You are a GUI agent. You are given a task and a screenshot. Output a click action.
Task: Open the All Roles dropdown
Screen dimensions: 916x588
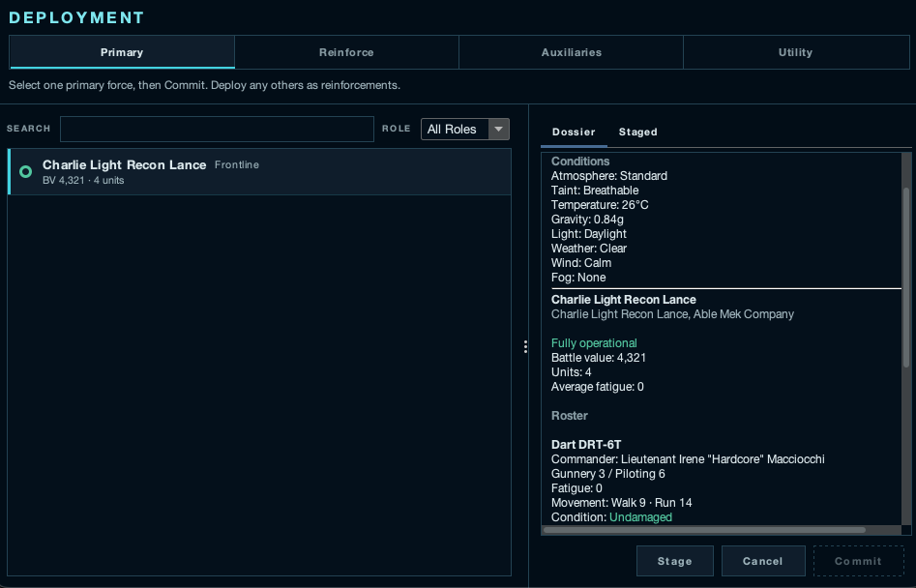click(465, 129)
